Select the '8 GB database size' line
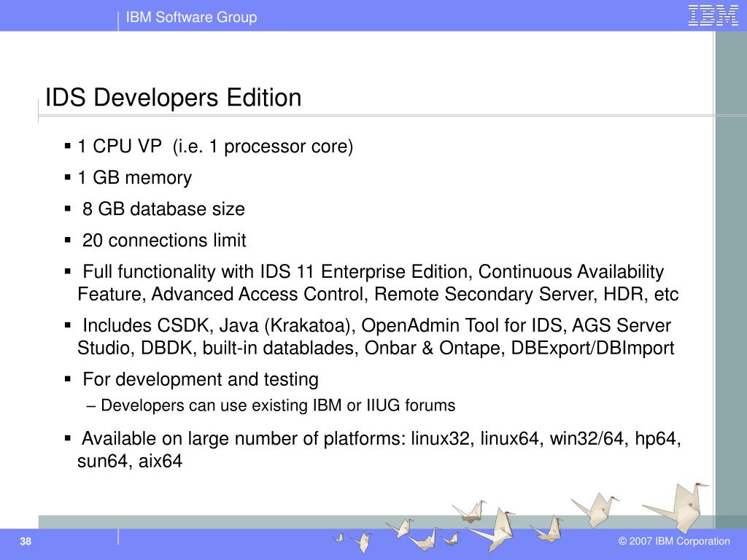Screen dimensions: 747x560 [163, 209]
